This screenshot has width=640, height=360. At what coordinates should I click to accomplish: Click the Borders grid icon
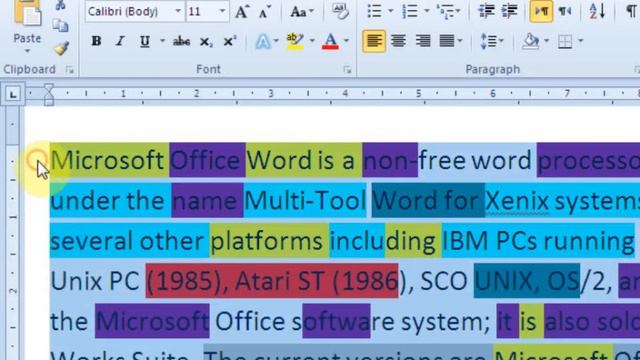(x=565, y=41)
